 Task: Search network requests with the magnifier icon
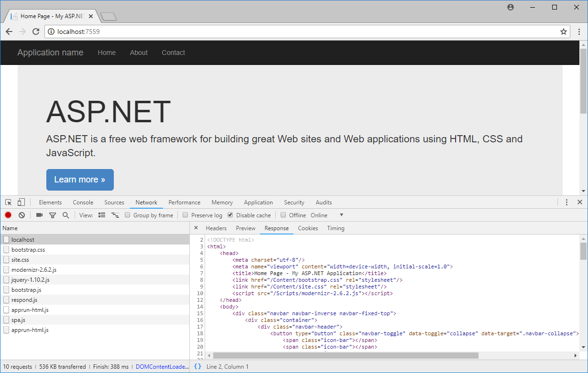pos(66,215)
